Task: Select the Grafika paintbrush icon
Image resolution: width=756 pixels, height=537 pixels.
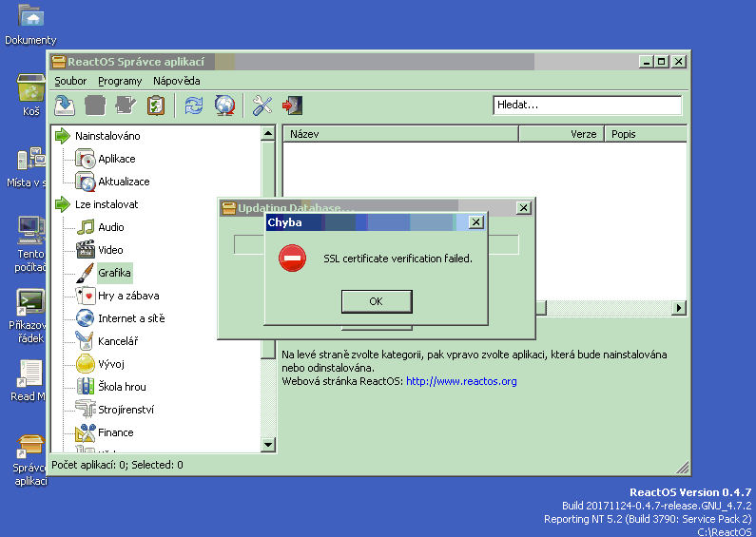Action: 86,273
